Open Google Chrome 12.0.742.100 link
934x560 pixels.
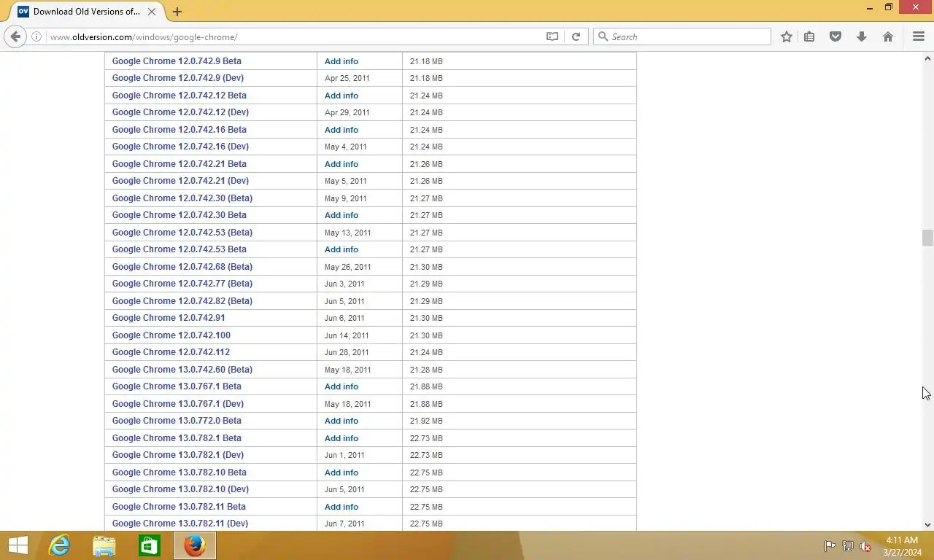click(x=171, y=335)
